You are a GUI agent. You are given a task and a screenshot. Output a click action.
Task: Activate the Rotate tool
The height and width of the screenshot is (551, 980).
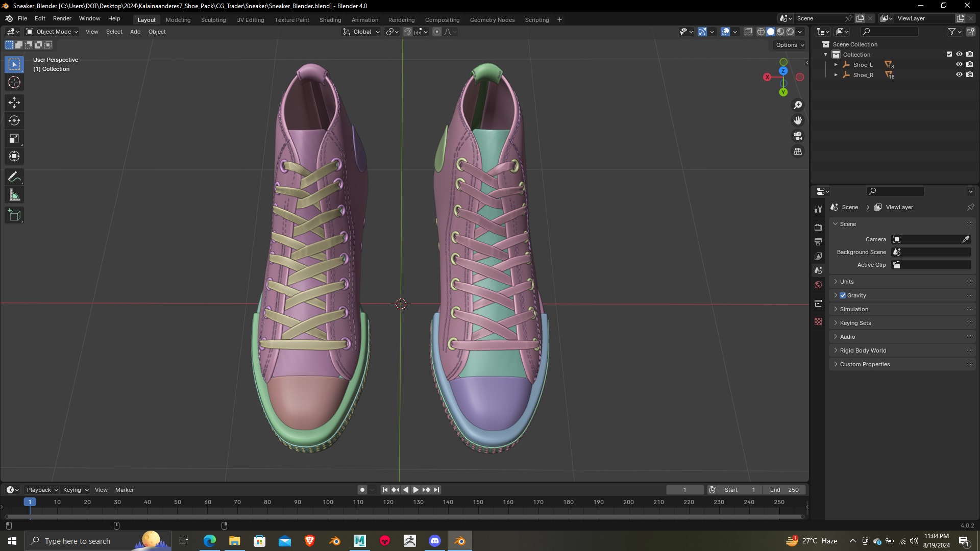pos(14,120)
